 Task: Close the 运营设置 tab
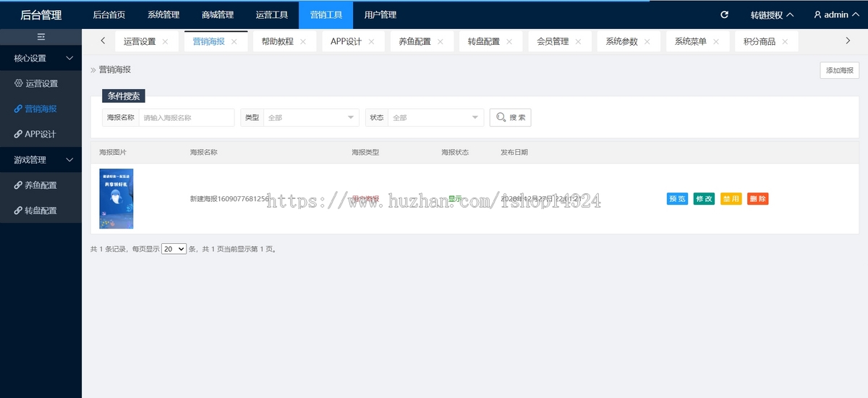pos(165,42)
